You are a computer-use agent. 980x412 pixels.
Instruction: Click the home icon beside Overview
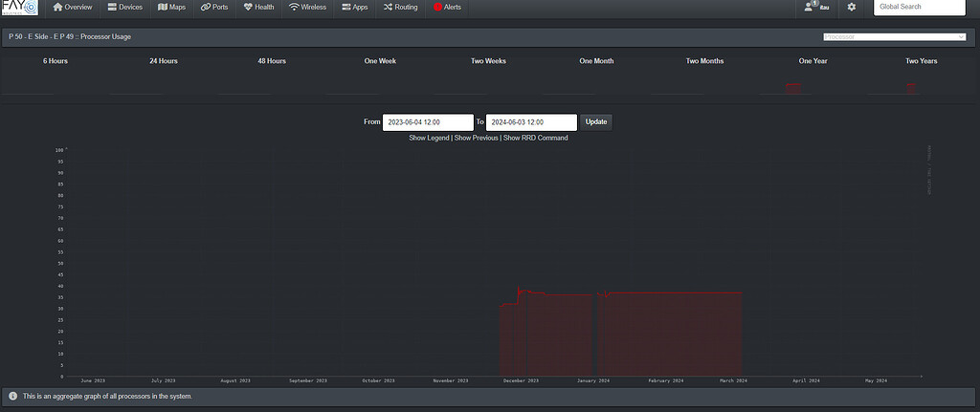pyautogui.click(x=57, y=8)
